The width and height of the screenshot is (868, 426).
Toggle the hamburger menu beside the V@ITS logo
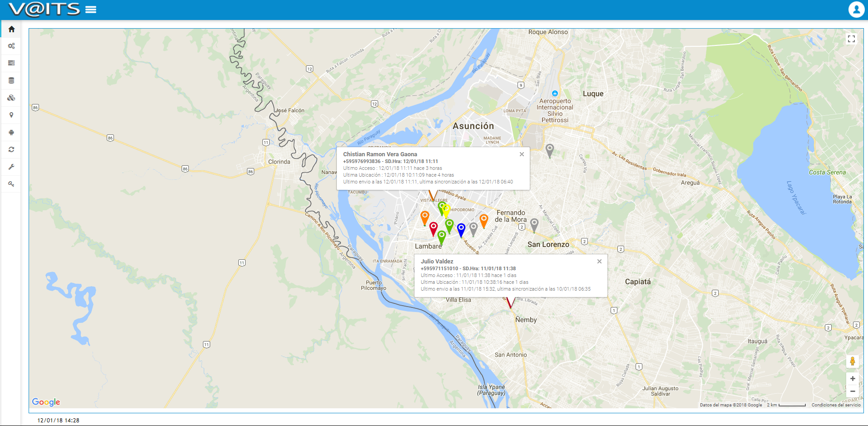[91, 10]
